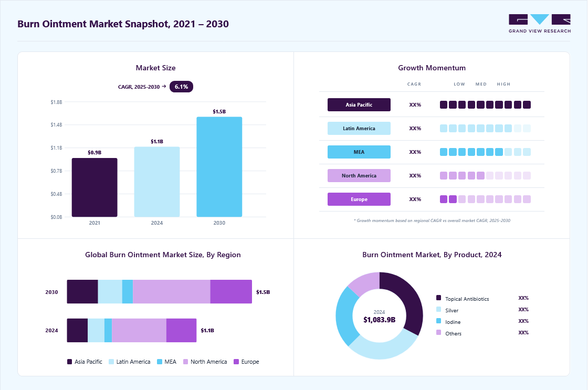Click the Europe segment in 2030 bar

coord(231,292)
